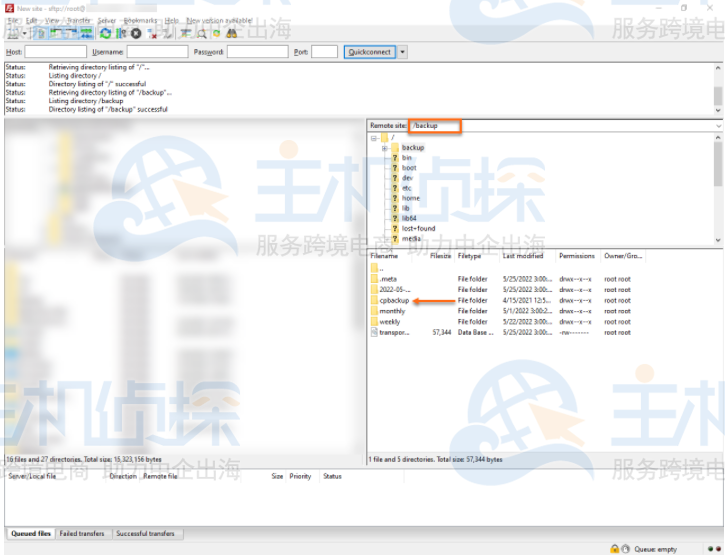
Task: Open the Bookmarks menu
Action: (x=141, y=20)
